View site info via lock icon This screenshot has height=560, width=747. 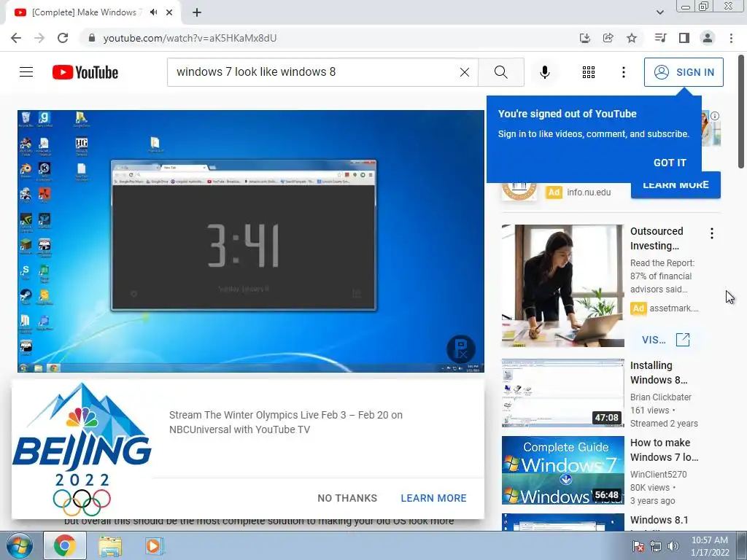click(92, 38)
